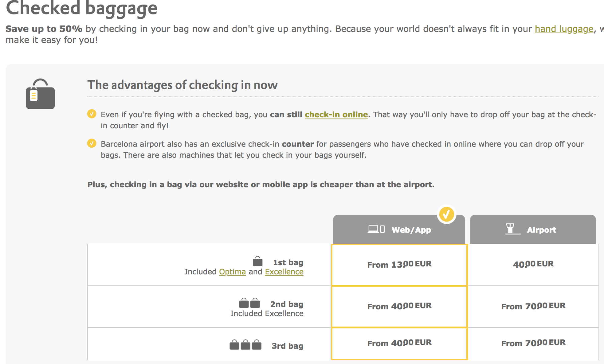Image resolution: width=604 pixels, height=364 pixels.
Task: Select the Airport price cell for 3rd bag
Action: coord(533,343)
